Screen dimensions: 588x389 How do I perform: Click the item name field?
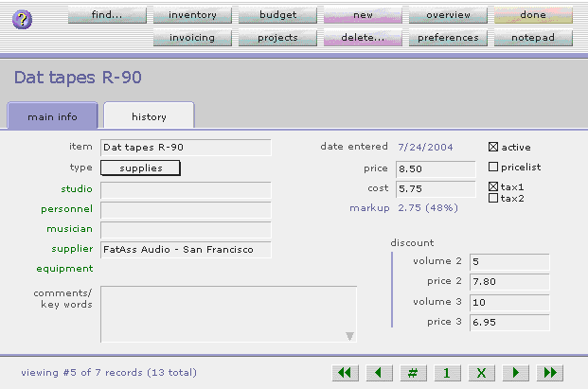click(186, 148)
